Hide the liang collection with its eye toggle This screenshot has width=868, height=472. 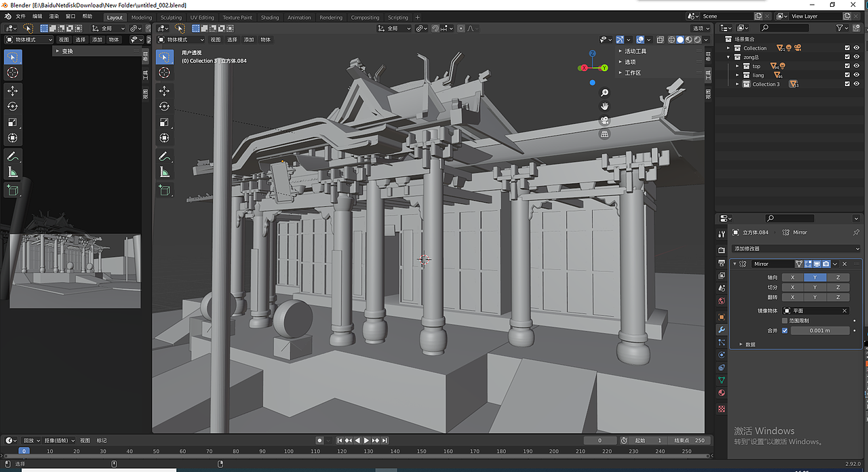[856, 75]
